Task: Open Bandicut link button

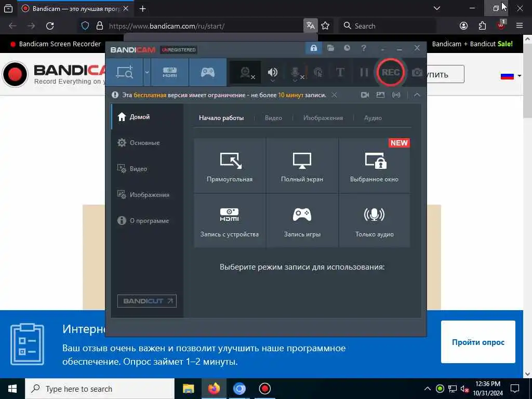Action: 147,301
